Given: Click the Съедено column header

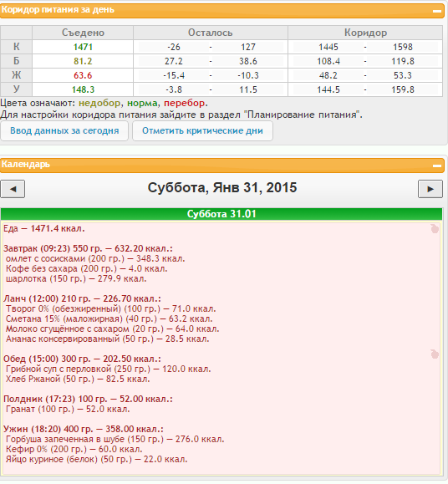Looking at the screenshot, I should [83, 33].
